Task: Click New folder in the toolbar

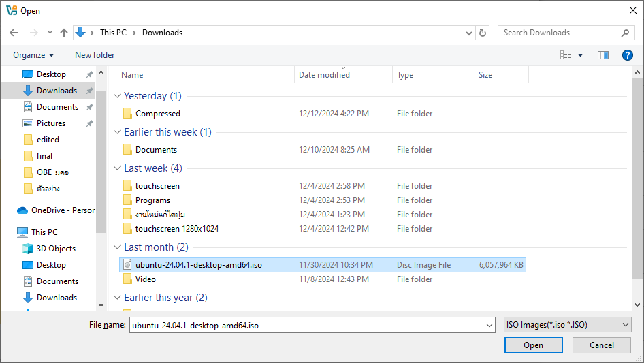Action: tap(95, 55)
